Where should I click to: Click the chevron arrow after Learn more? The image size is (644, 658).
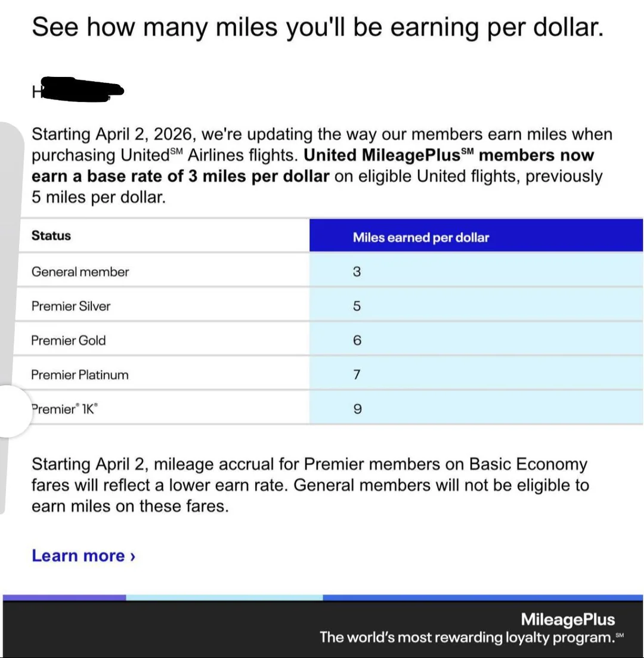(132, 556)
